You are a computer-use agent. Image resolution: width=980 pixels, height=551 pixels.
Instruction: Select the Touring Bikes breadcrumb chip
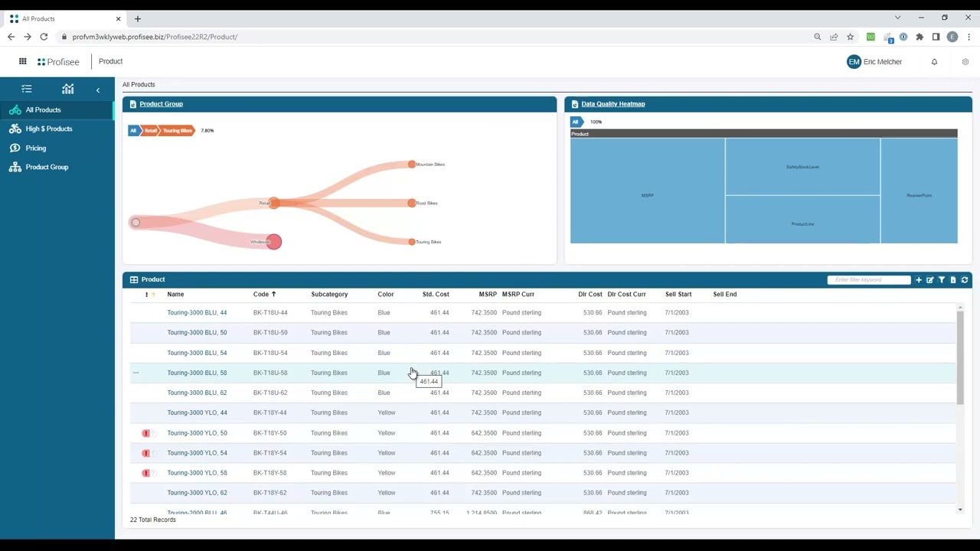click(177, 131)
